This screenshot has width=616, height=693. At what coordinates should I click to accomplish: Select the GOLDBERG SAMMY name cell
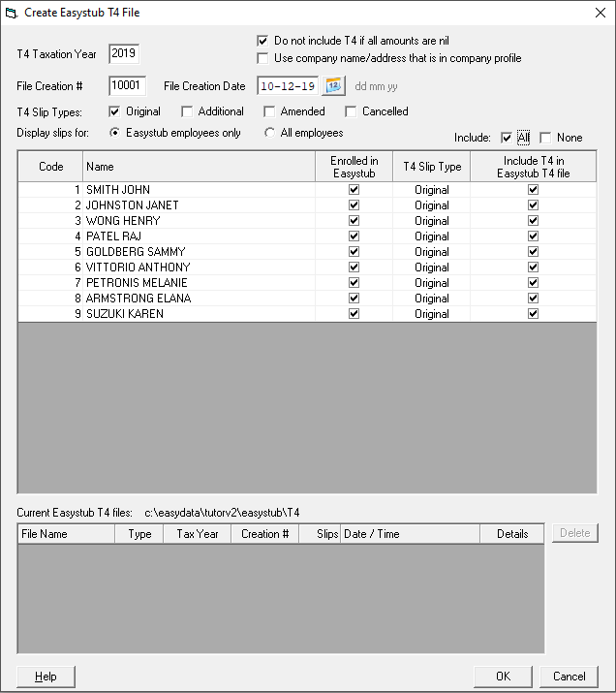click(199, 251)
